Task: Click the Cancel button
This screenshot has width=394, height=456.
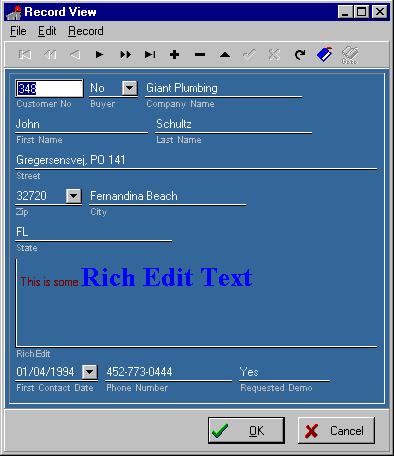Action: [x=336, y=430]
